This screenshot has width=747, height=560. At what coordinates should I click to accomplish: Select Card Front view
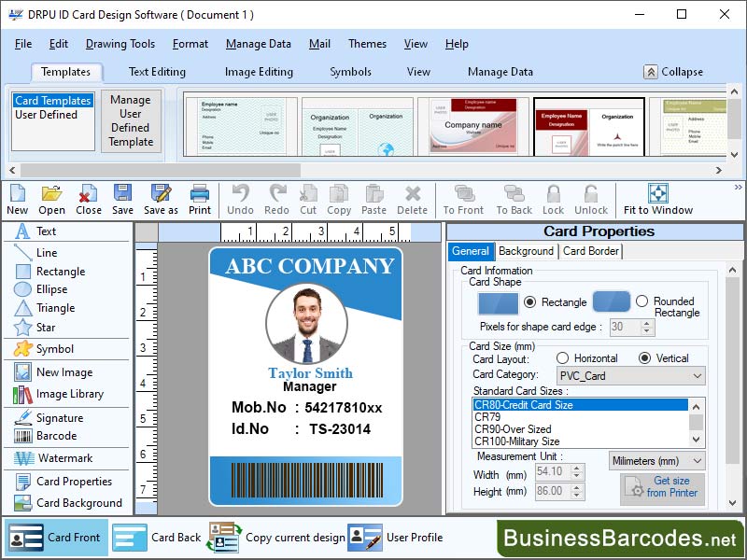[x=56, y=538]
